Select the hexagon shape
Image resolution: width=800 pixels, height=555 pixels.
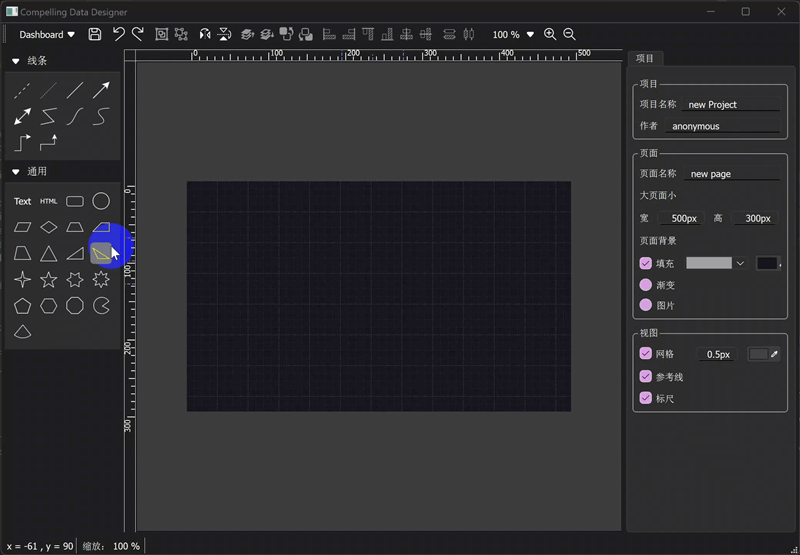(x=48, y=306)
